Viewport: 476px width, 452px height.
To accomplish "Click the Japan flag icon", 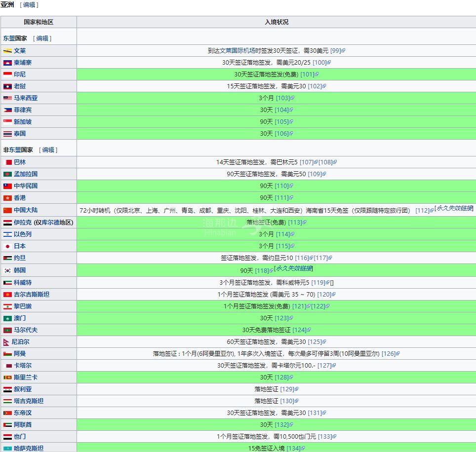I will pos(7,246).
